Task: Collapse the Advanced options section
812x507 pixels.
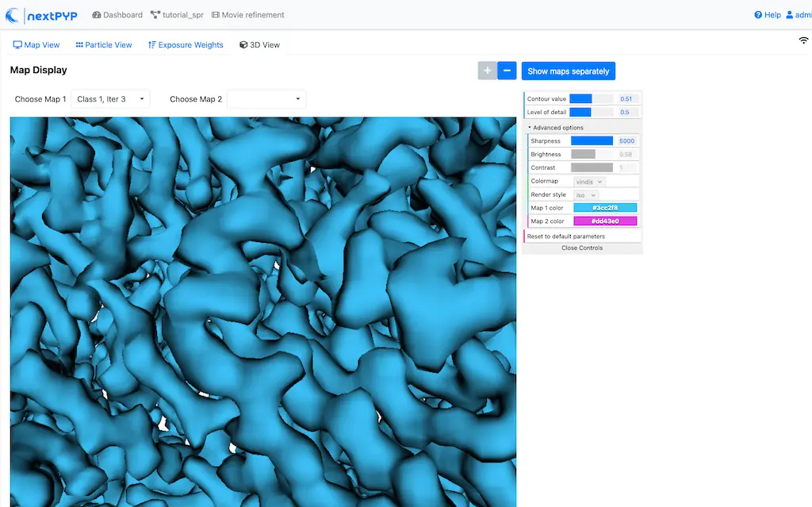Action: coord(557,128)
